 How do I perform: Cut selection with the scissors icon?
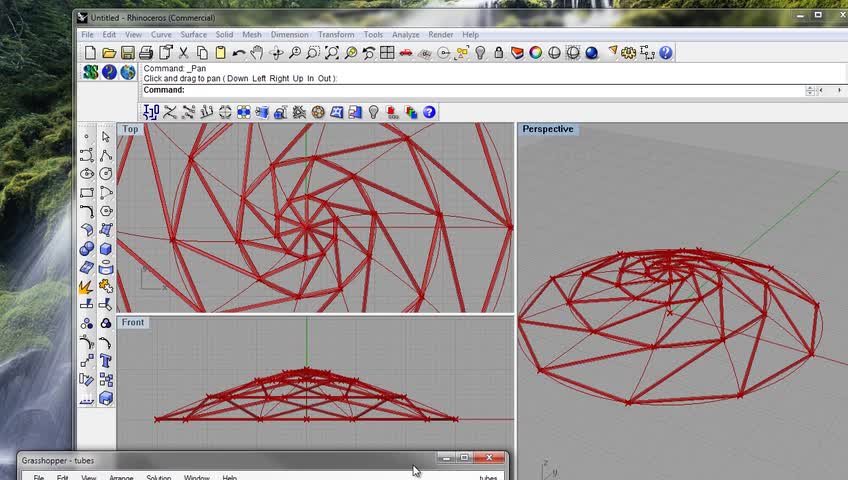[183, 52]
